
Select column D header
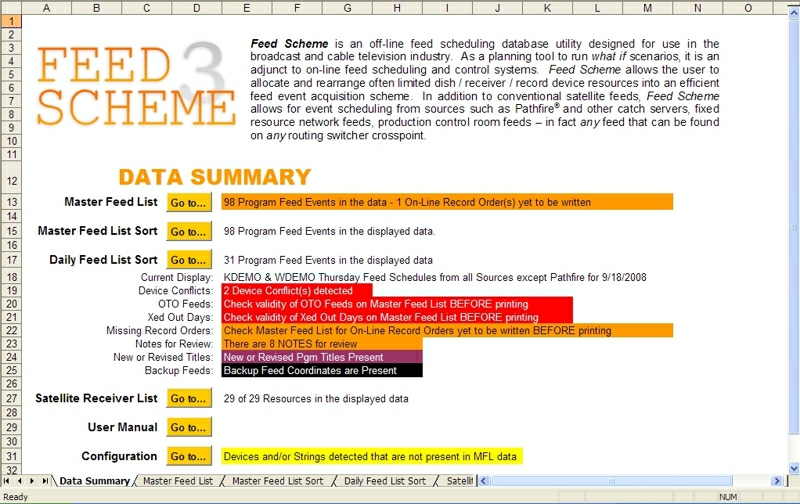pyautogui.click(x=197, y=8)
